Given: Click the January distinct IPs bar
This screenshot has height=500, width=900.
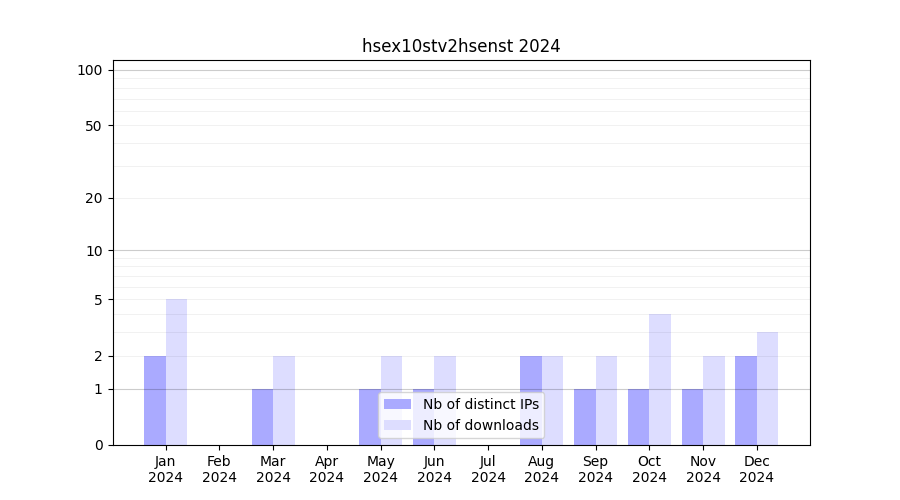Looking at the screenshot, I should coord(155,400).
